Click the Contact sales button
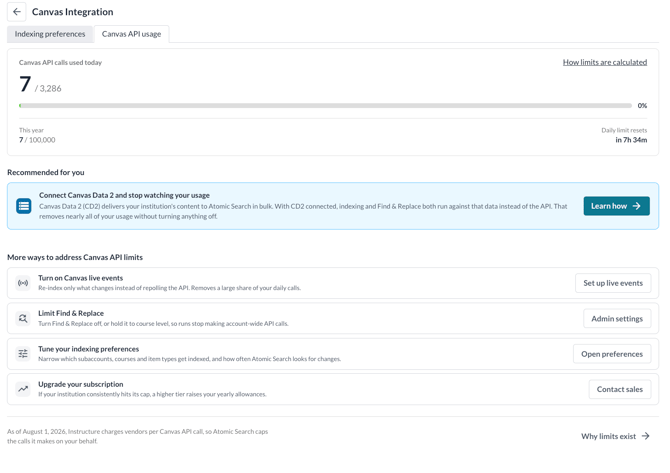This screenshot has width=670, height=473. 620,389
